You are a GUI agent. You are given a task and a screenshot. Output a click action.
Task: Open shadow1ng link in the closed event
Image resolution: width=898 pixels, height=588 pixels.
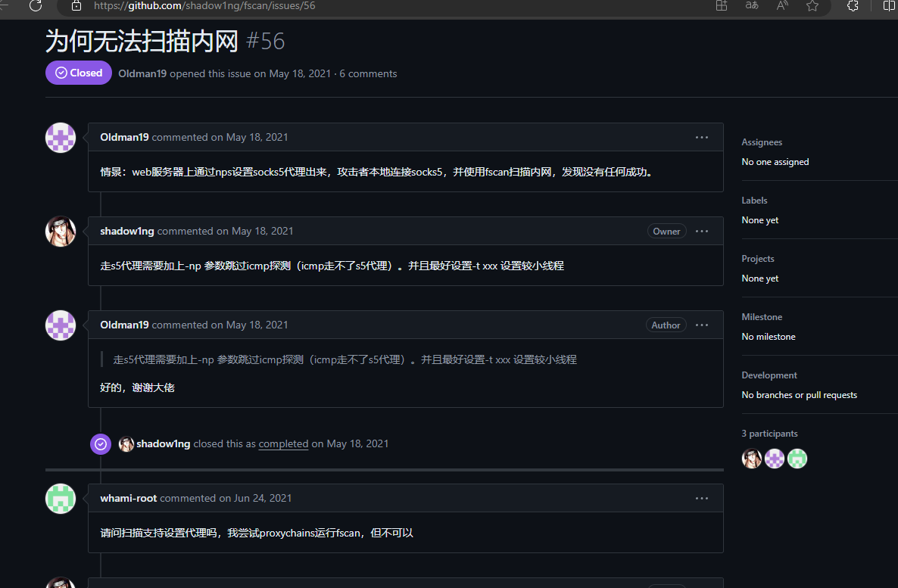pyautogui.click(x=164, y=443)
